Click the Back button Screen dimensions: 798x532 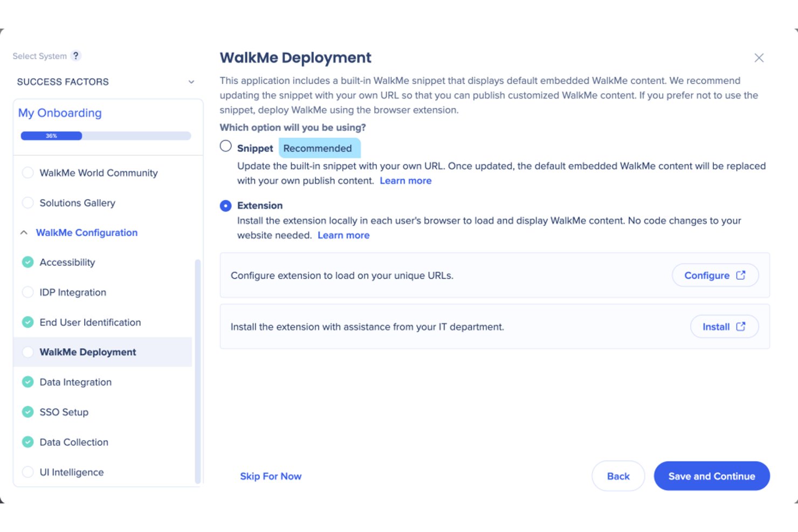pos(618,476)
